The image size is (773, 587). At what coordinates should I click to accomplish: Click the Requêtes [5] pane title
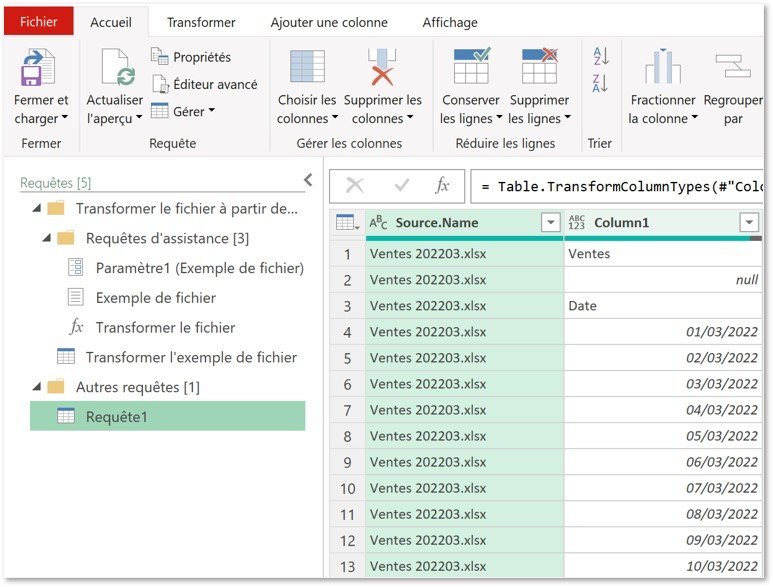55,183
